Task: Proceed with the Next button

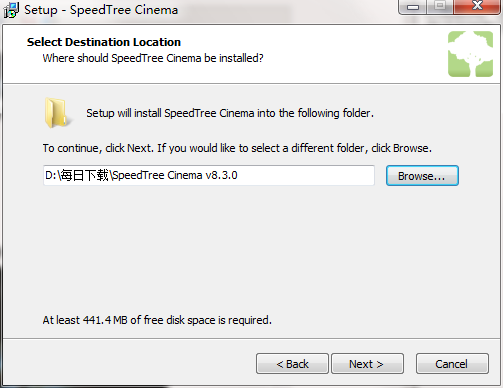Action: (x=367, y=364)
